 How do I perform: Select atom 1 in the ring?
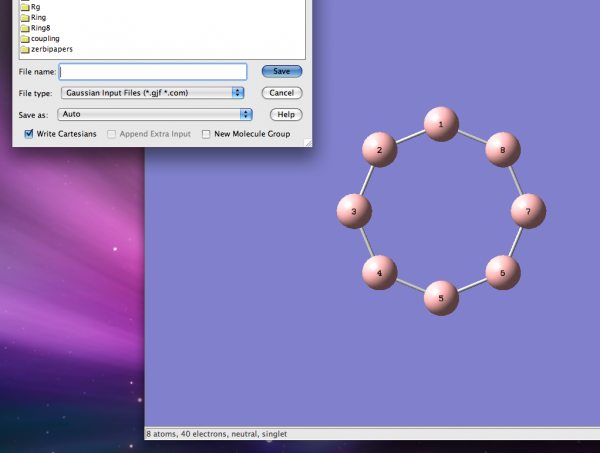pyautogui.click(x=440, y=125)
